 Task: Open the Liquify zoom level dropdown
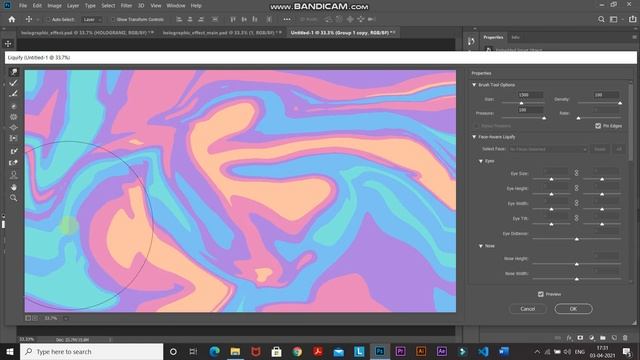[x=66, y=318]
